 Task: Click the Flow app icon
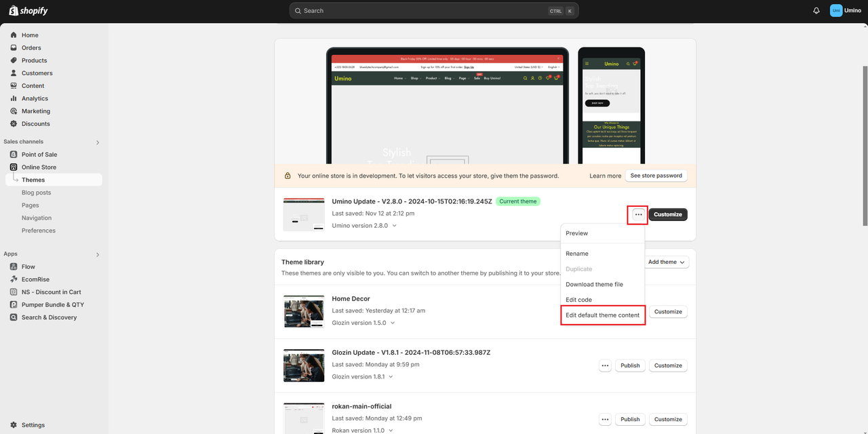[14, 267]
